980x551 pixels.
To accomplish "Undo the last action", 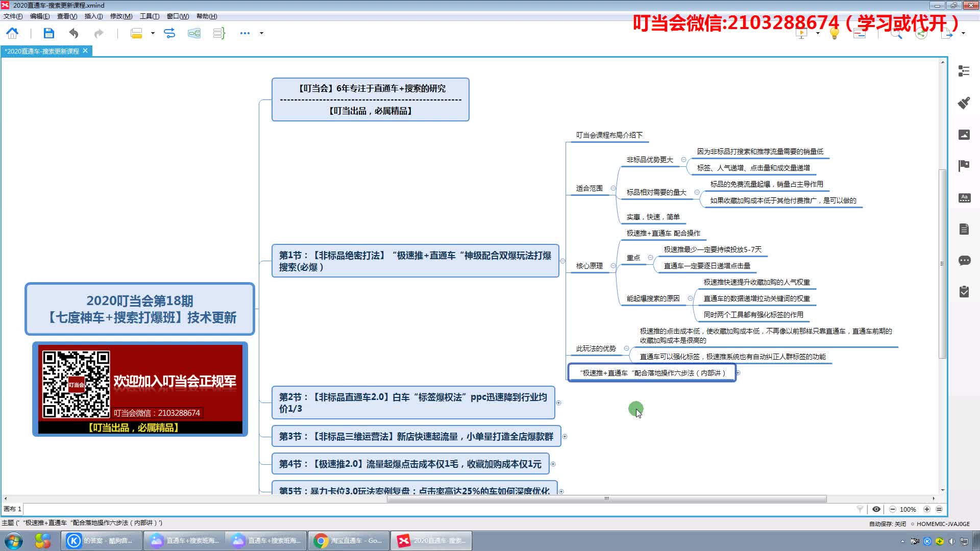I will coord(73,33).
